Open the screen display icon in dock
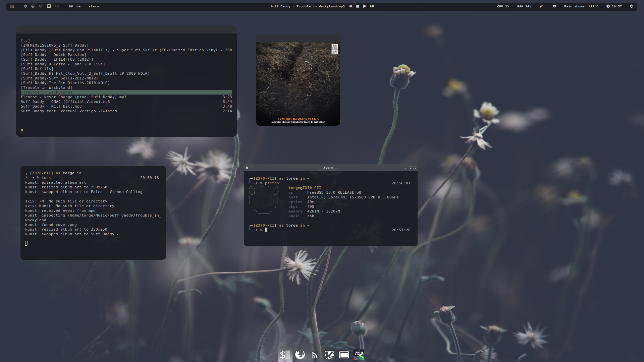Screen dimensions: 644x362 coord(344,355)
